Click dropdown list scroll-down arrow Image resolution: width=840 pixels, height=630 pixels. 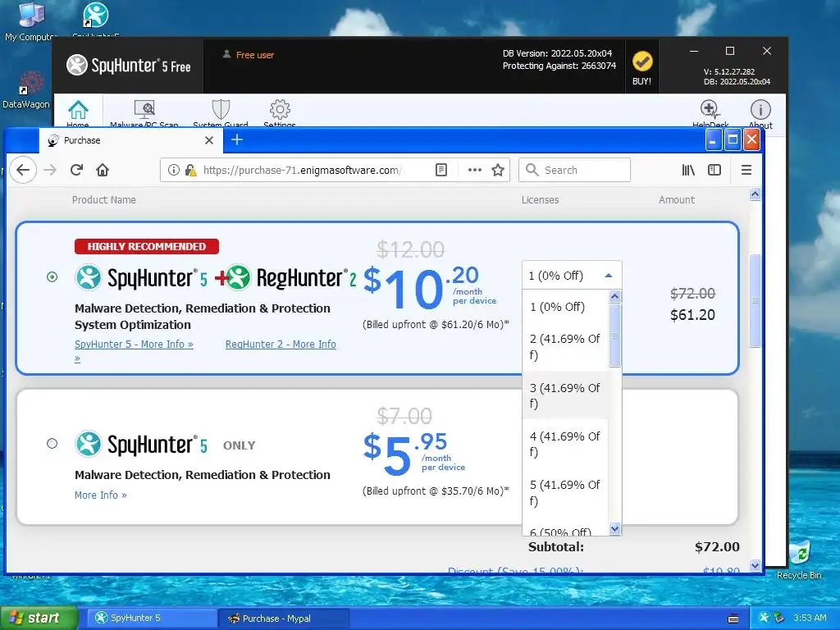(615, 529)
